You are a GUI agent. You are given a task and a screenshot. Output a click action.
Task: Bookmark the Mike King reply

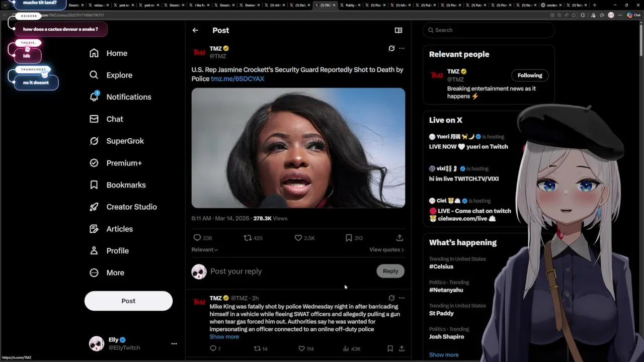tap(390, 348)
